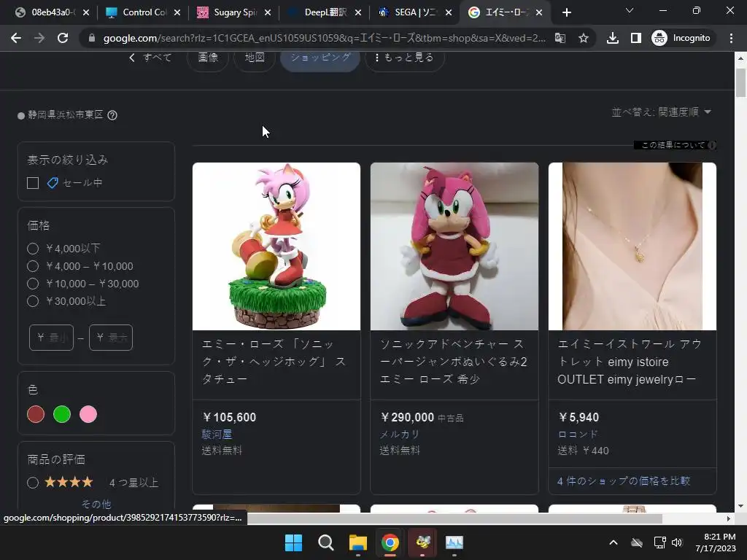Enable the セール中 checkbox
The width and height of the screenshot is (747, 560).
33,183
